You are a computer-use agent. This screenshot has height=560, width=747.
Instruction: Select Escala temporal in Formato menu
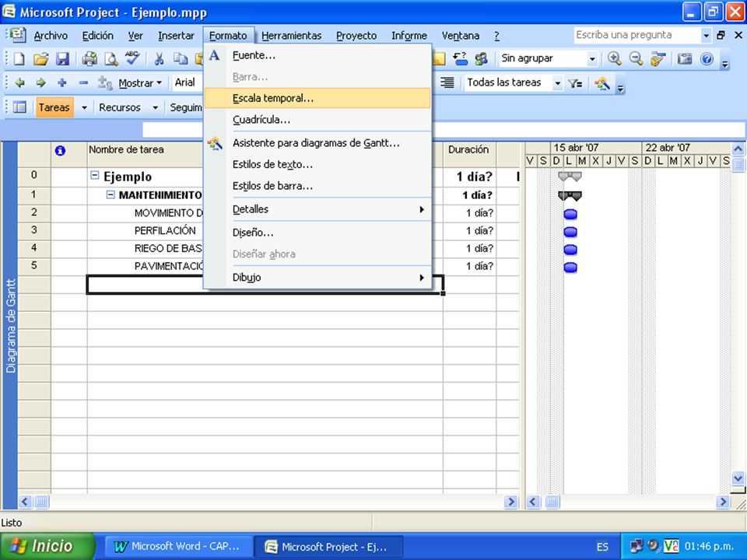(317, 98)
